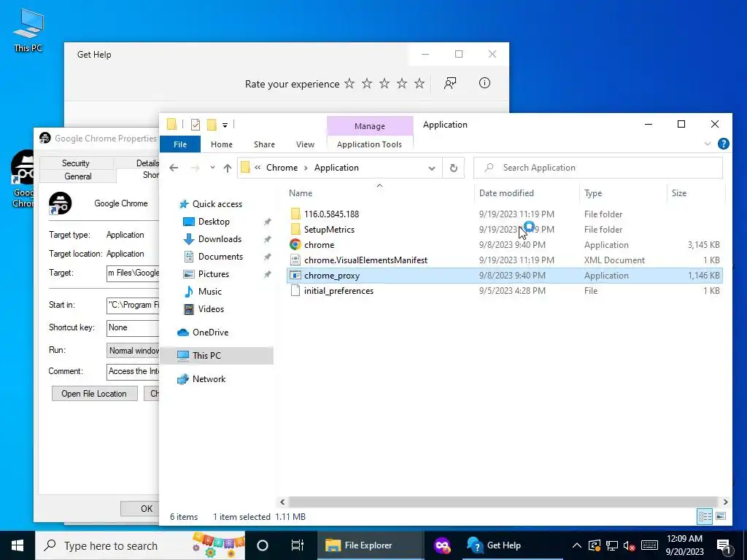The width and height of the screenshot is (747, 560).
Task: Expand the ribbon with chevron
Action: [708, 144]
